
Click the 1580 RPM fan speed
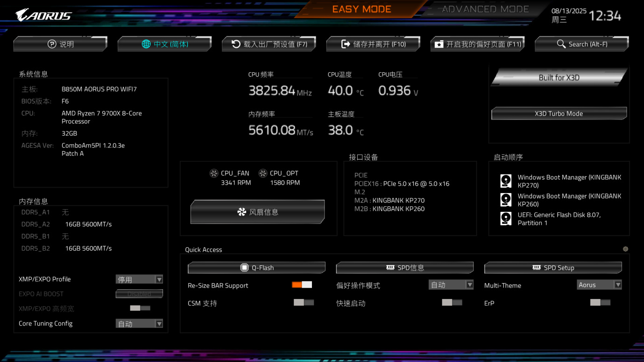285,183
